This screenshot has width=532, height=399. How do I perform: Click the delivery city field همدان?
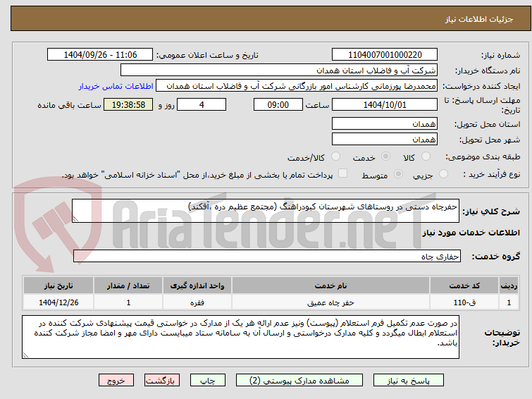coord(385,139)
